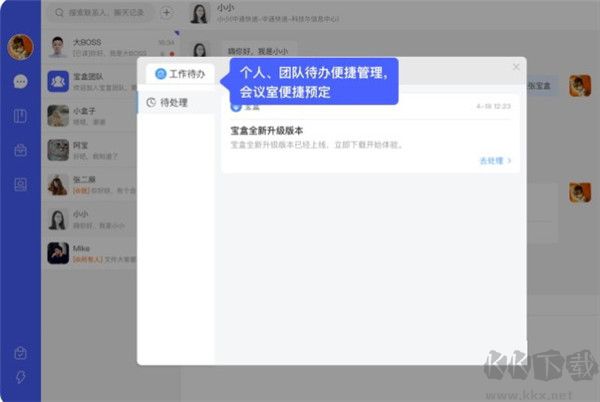This screenshot has width=600, height=402.
Task: Select the 工作待办 tab
Action: coord(181,74)
